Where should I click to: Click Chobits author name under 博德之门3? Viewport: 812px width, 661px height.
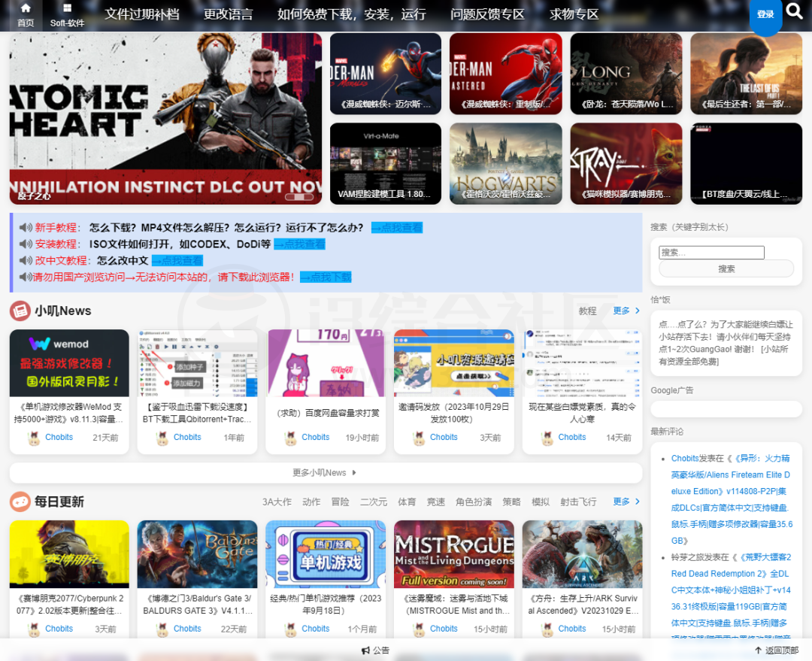point(187,629)
